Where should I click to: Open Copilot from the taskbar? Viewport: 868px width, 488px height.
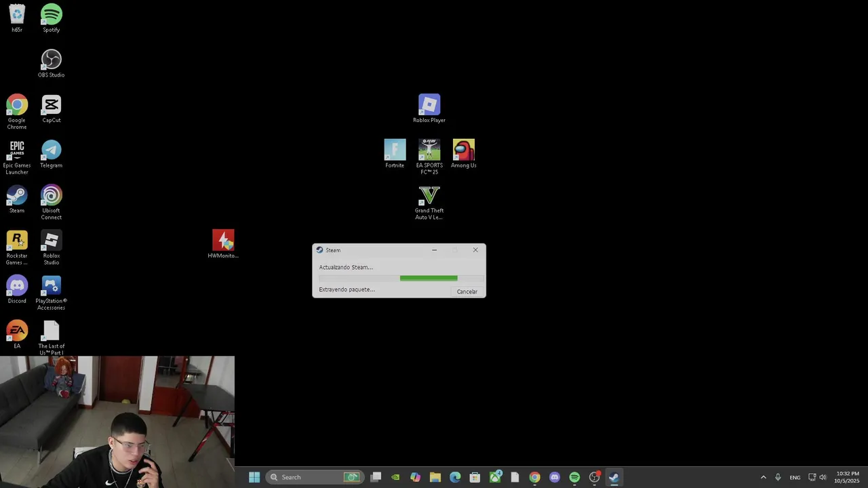click(415, 477)
